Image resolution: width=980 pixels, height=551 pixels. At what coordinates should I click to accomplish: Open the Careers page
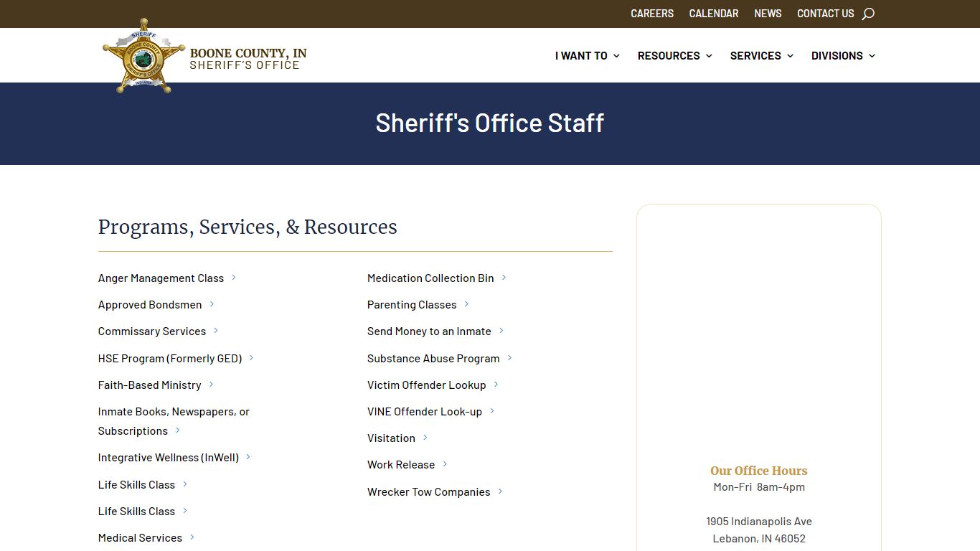click(x=652, y=14)
